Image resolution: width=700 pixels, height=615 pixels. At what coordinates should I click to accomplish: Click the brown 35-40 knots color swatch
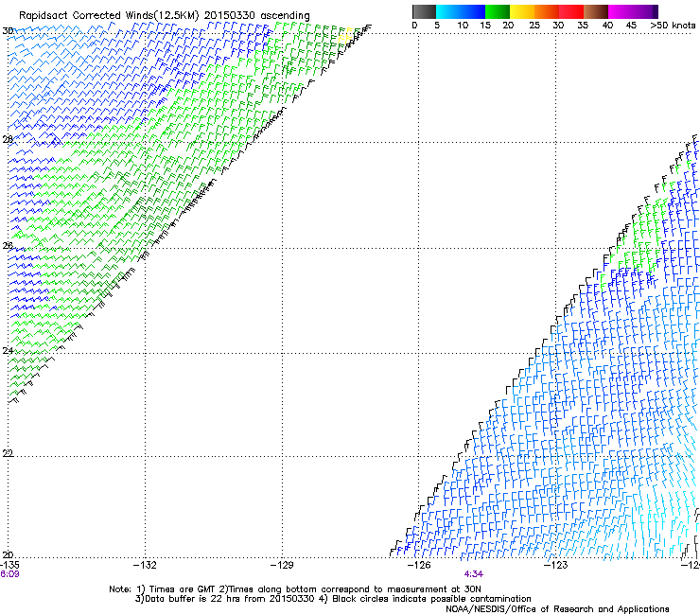click(596, 11)
